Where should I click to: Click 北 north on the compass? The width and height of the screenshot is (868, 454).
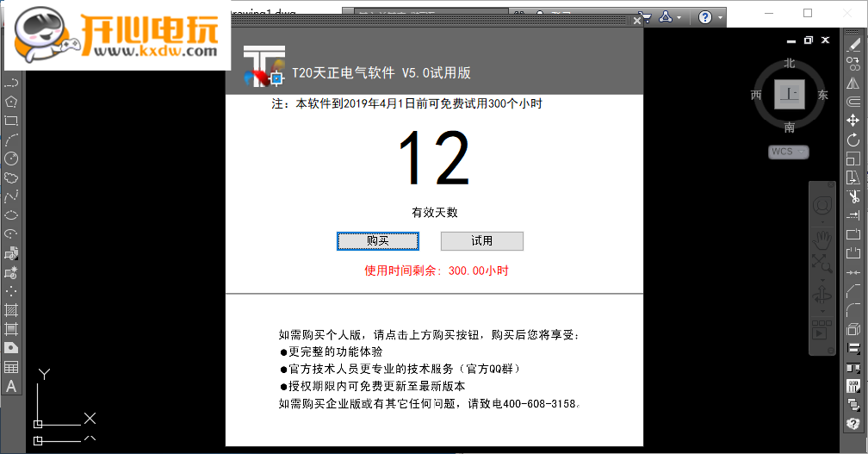pos(790,63)
